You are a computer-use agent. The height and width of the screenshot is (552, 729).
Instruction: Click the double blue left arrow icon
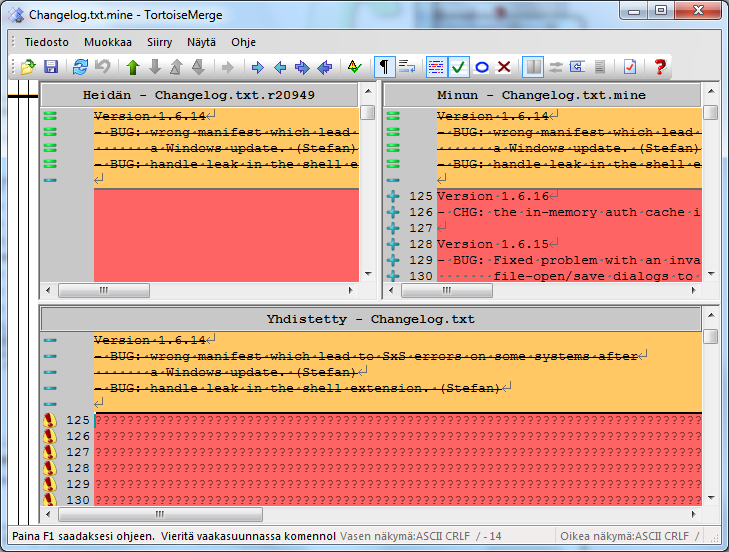click(325, 67)
